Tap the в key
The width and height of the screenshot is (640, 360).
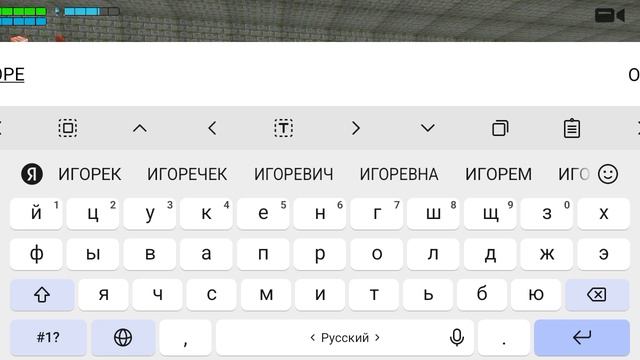click(x=149, y=254)
